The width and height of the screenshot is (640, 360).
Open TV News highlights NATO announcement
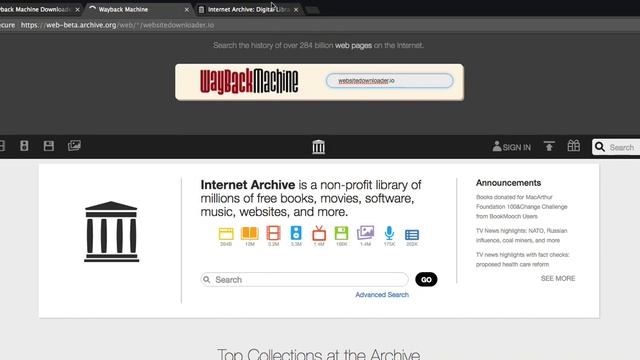pyautogui.click(x=521, y=236)
